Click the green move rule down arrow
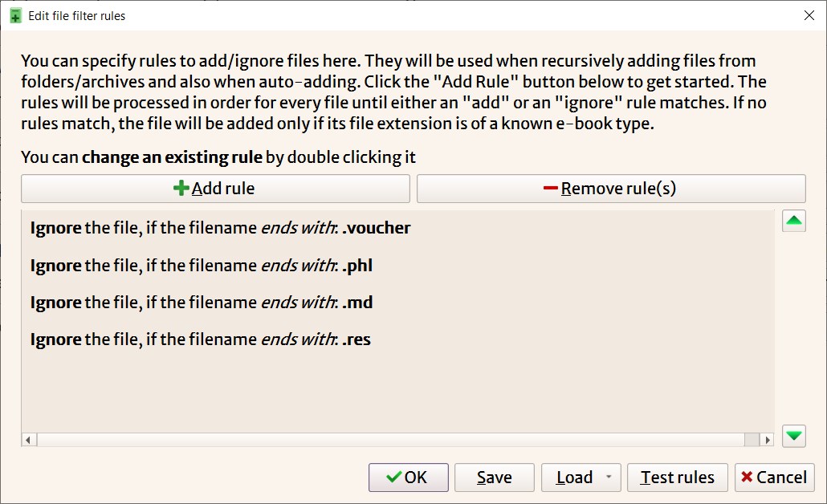827x504 pixels. pyautogui.click(x=794, y=436)
